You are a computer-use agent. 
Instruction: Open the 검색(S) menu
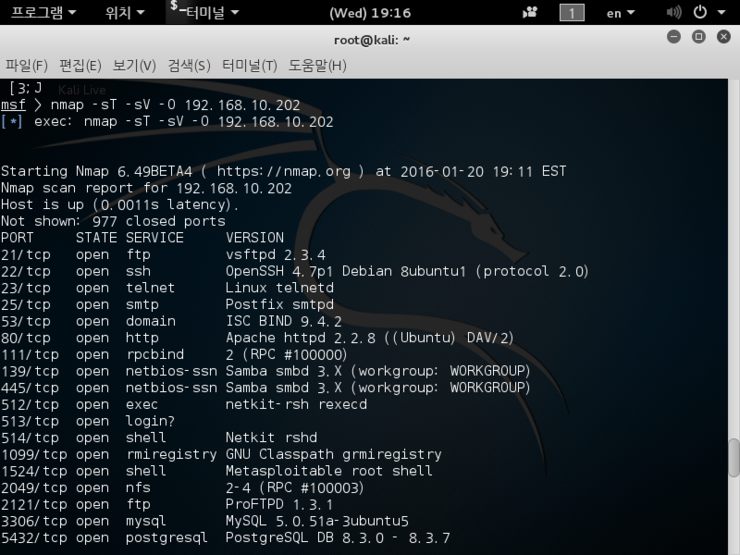189,65
